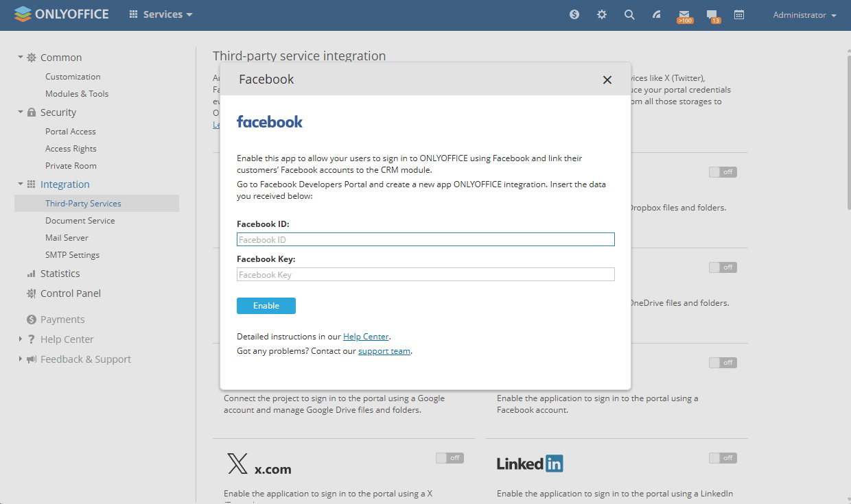Open the support team link

coord(384,351)
